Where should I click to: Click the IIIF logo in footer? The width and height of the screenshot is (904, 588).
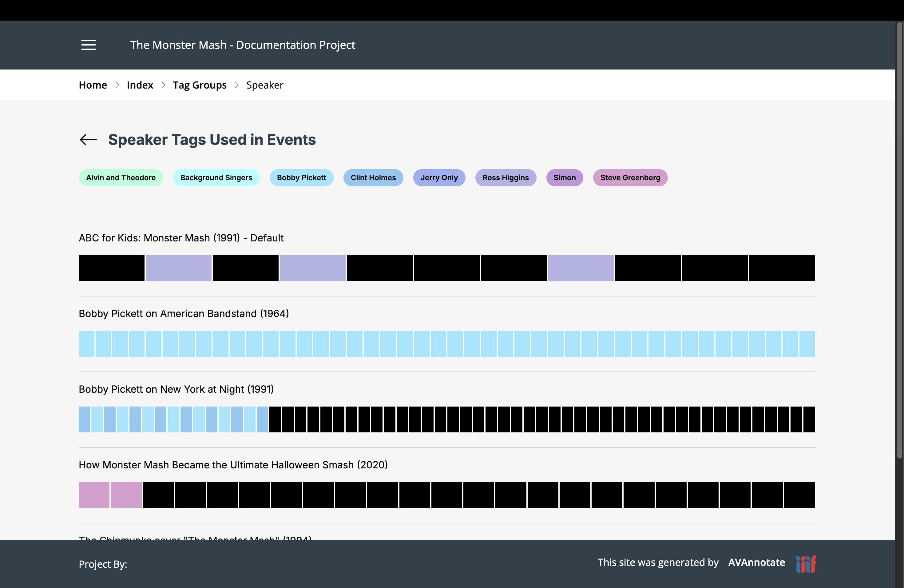(x=806, y=564)
